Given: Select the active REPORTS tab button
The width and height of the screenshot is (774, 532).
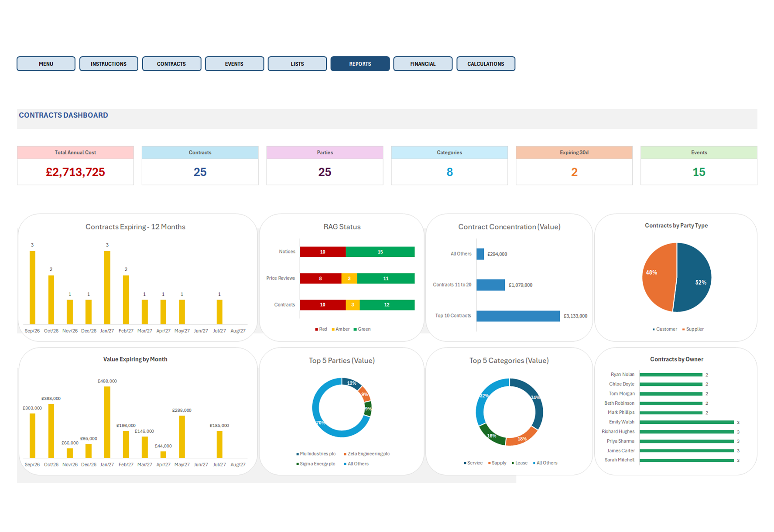Looking at the screenshot, I should click(x=360, y=64).
